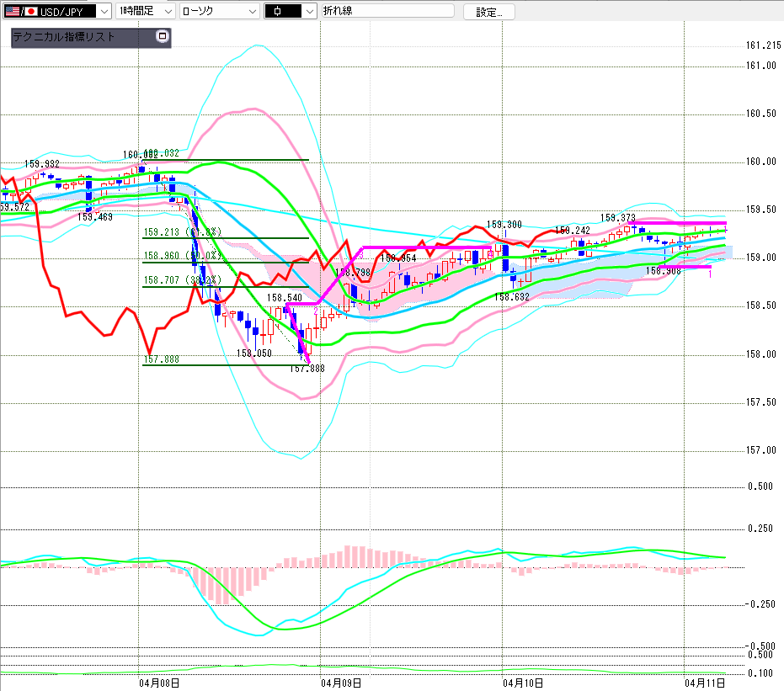Screen dimensions: 784x691
Task: Select the 158.632 low price label on chart
Action: (512, 297)
